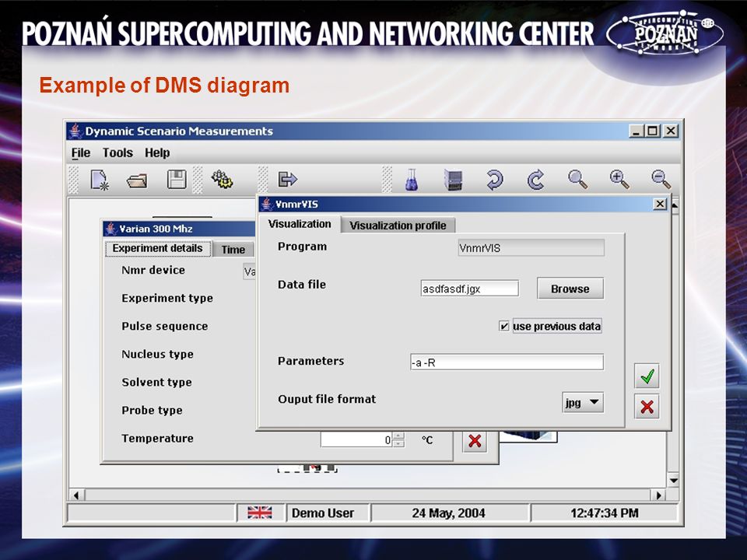Click the Java icon of Dynamic Scenario Measurements

click(75, 131)
